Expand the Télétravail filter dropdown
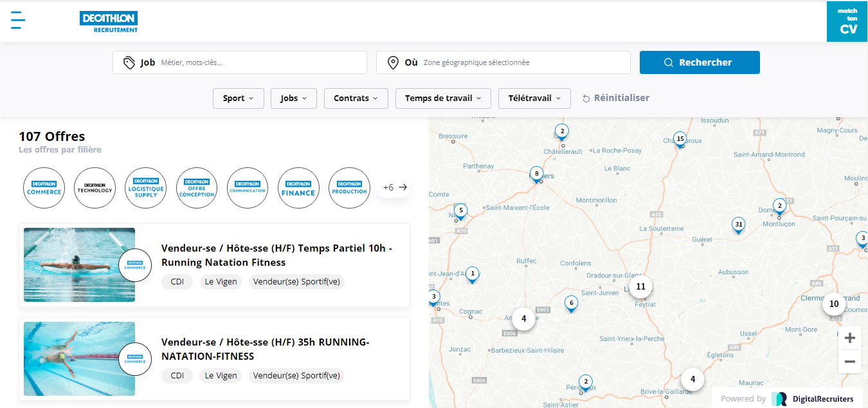 (x=534, y=98)
